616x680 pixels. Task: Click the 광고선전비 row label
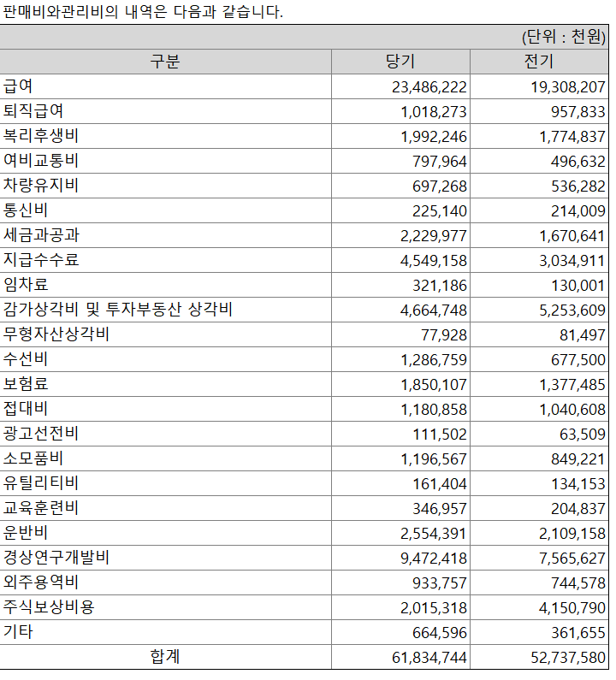41,433
